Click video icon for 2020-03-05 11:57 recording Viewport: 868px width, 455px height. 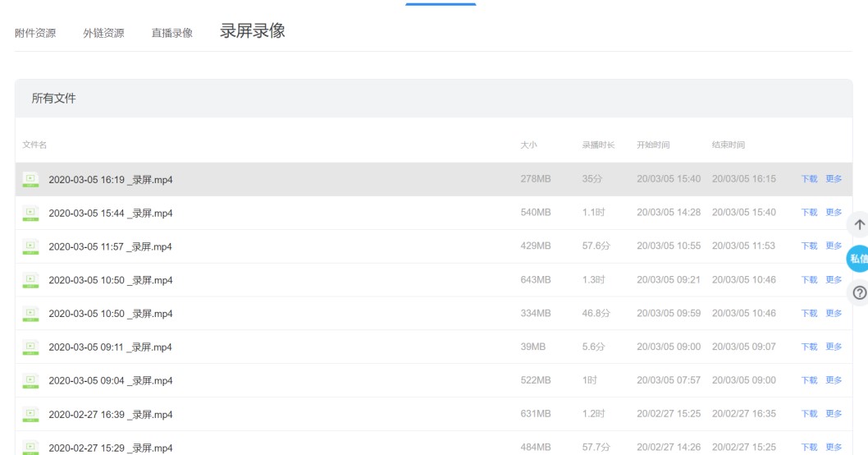(30, 246)
